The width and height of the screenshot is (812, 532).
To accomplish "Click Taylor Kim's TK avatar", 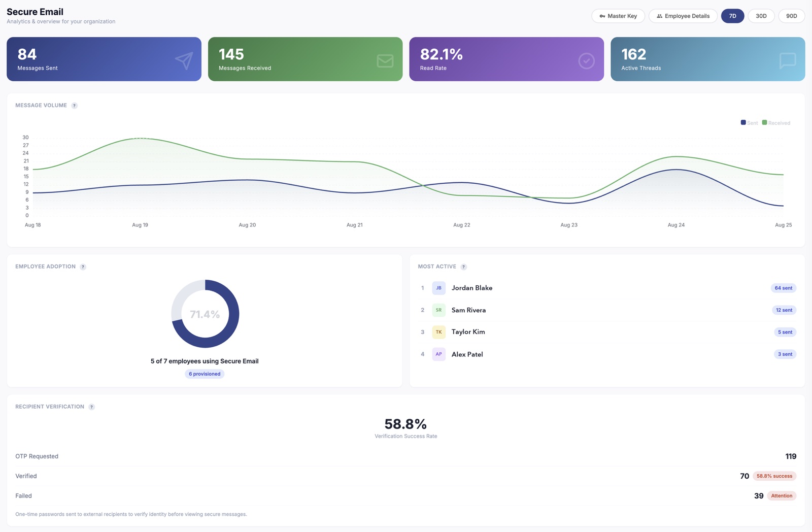I will coord(439,332).
